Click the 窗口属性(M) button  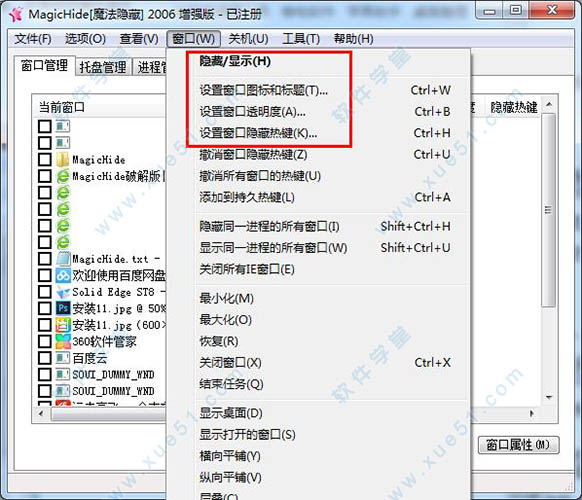click(x=518, y=445)
